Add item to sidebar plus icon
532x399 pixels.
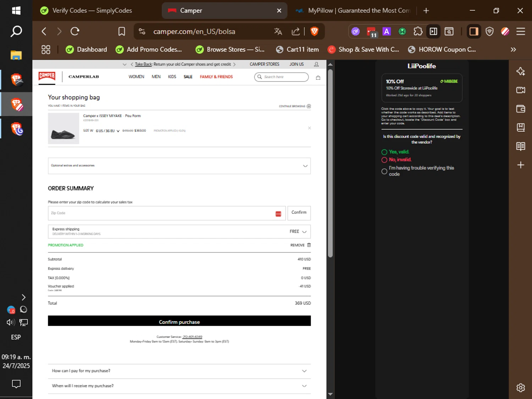(x=521, y=165)
